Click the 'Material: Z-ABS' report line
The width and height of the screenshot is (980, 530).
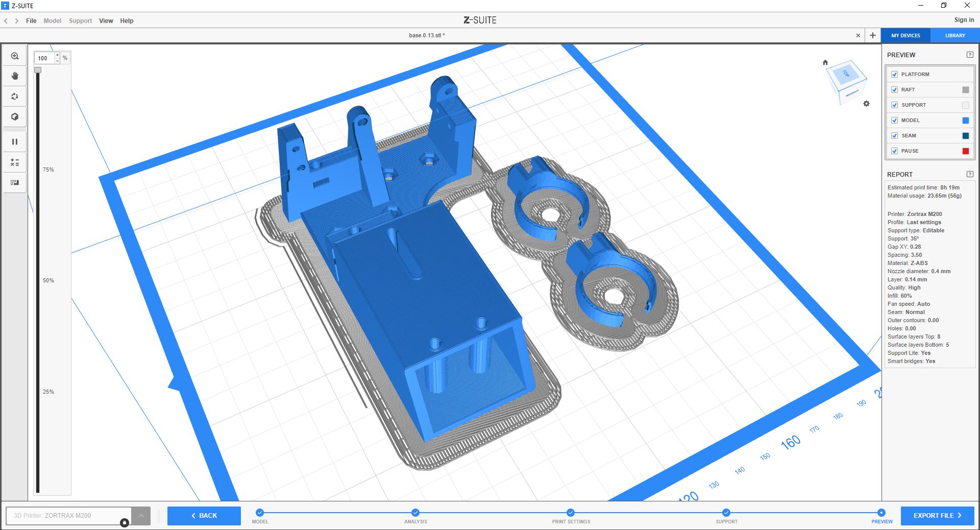click(x=908, y=263)
